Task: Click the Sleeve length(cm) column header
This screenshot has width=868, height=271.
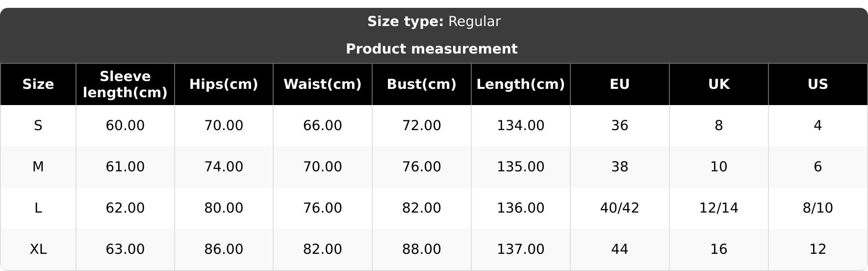Action: (125, 84)
